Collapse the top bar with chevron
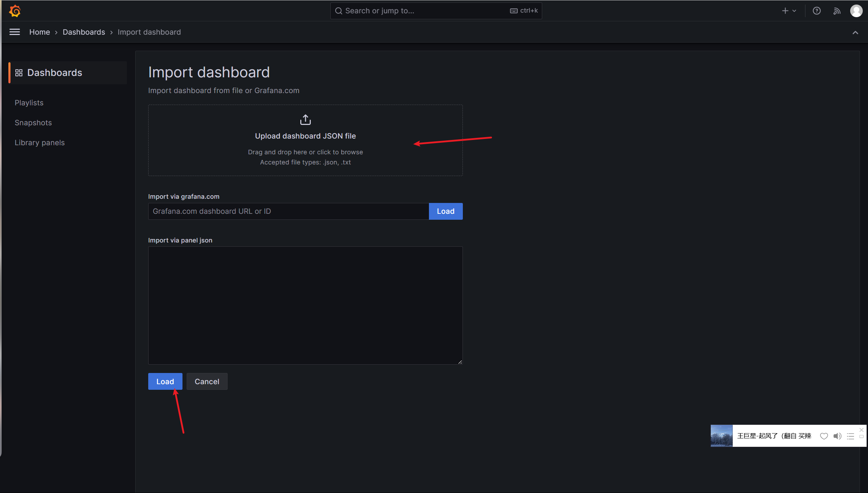 coord(855,33)
